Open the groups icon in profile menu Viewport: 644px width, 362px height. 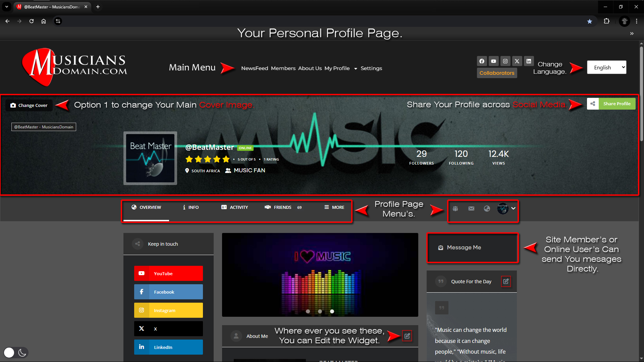click(x=455, y=208)
